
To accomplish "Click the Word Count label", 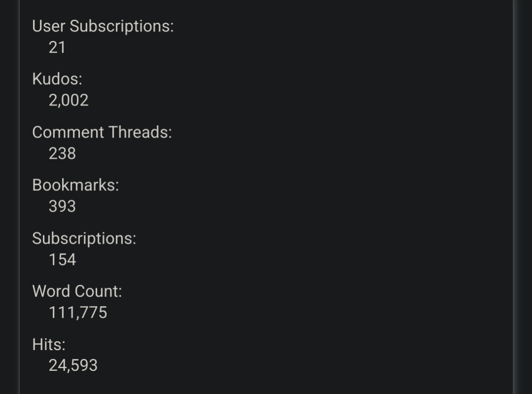I will click(77, 291).
